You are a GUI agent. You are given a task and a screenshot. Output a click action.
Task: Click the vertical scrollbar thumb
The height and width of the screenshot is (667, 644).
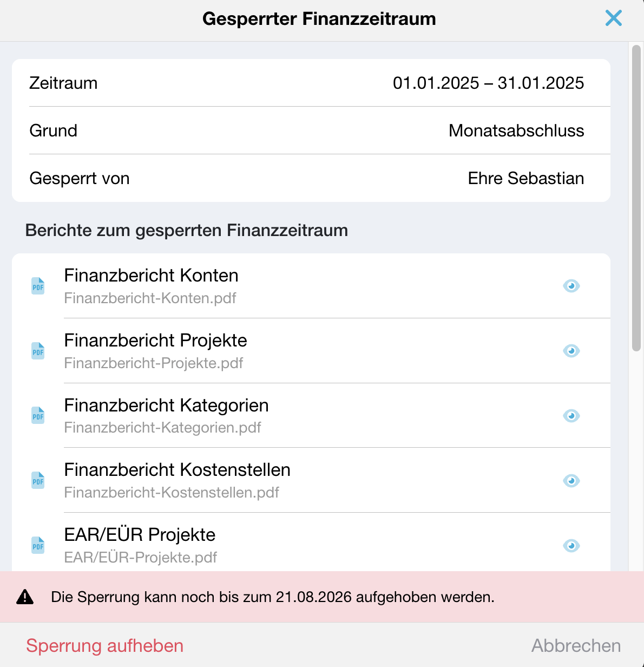pyautogui.click(x=636, y=199)
